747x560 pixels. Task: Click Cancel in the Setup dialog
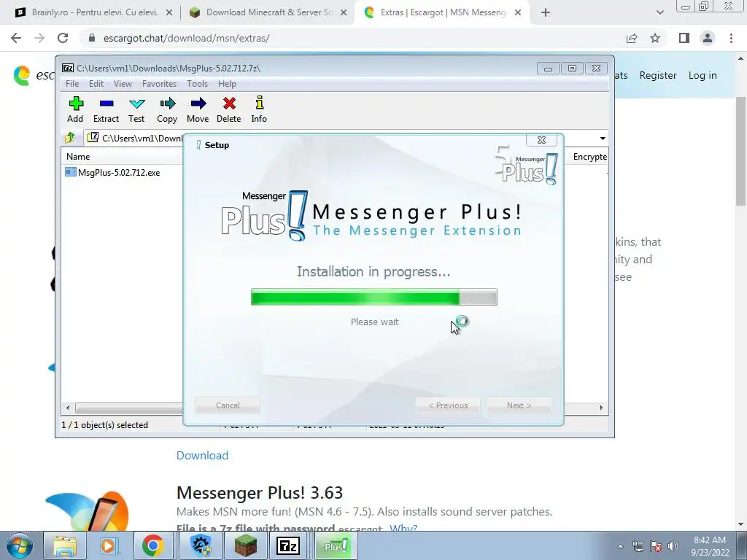pyautogui.click(x=228, y=405)
